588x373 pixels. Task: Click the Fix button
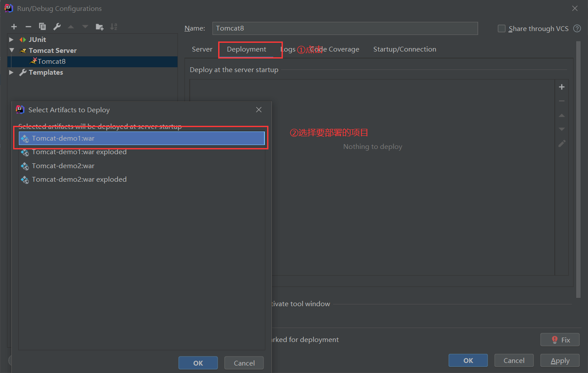click(560, 340)
